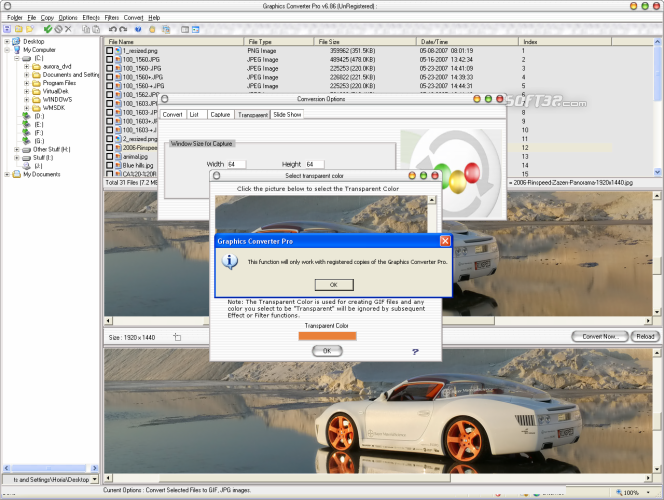
Task: Open the Effects menu
Action: pos(91,17)
